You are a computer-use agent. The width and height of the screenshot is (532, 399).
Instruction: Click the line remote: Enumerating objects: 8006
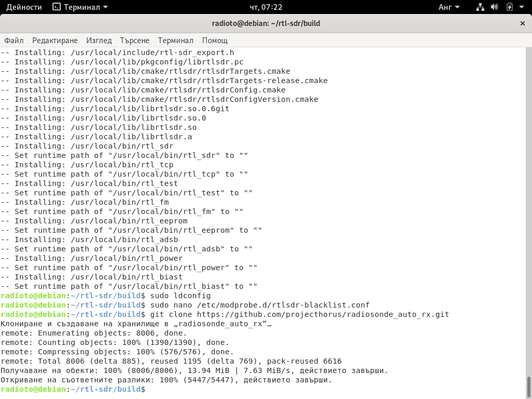[x=94, y=333]
